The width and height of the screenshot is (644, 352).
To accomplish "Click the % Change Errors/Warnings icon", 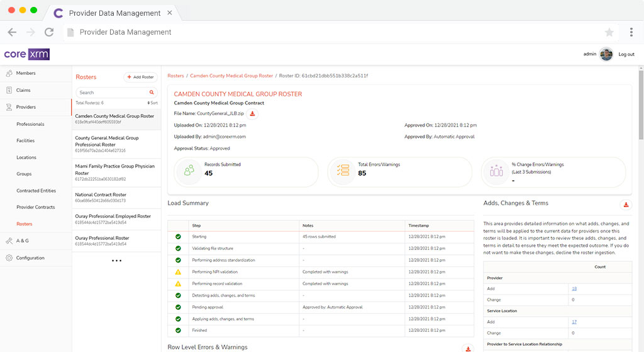I will (496, 170).
